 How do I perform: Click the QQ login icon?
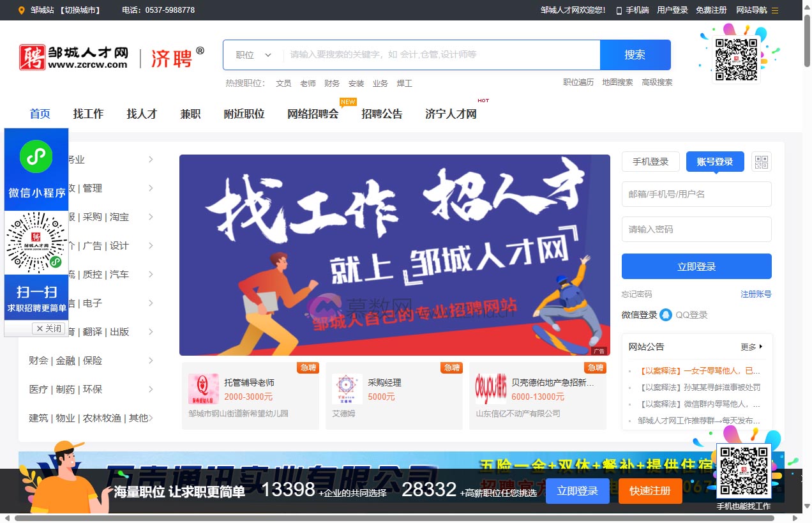pyautogui.click(x=666, y=314)
